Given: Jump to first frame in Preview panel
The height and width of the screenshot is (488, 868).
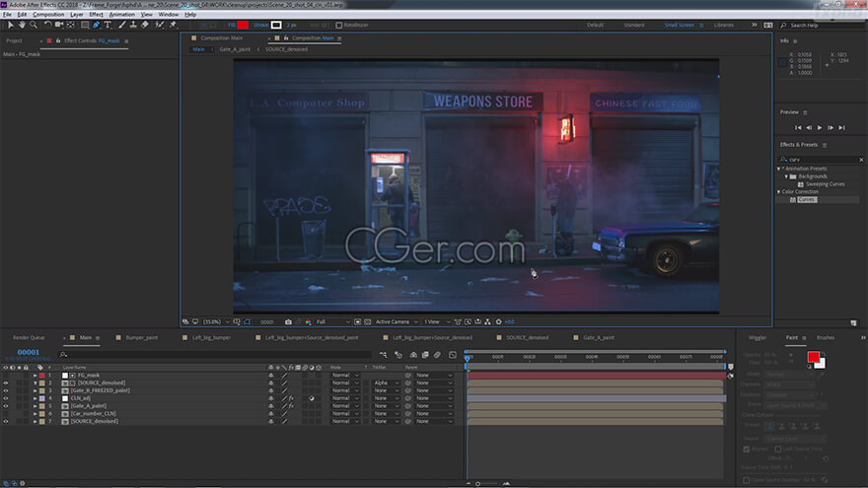Looking at the screenshot, I should click(798, 128).
